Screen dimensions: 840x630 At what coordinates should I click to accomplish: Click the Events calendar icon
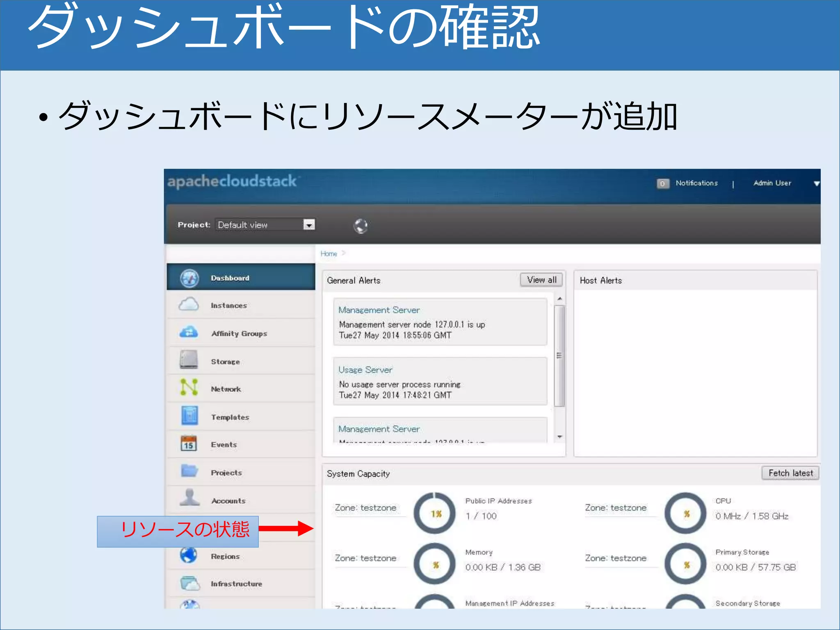pyautogui.click(x=189, y=444)
